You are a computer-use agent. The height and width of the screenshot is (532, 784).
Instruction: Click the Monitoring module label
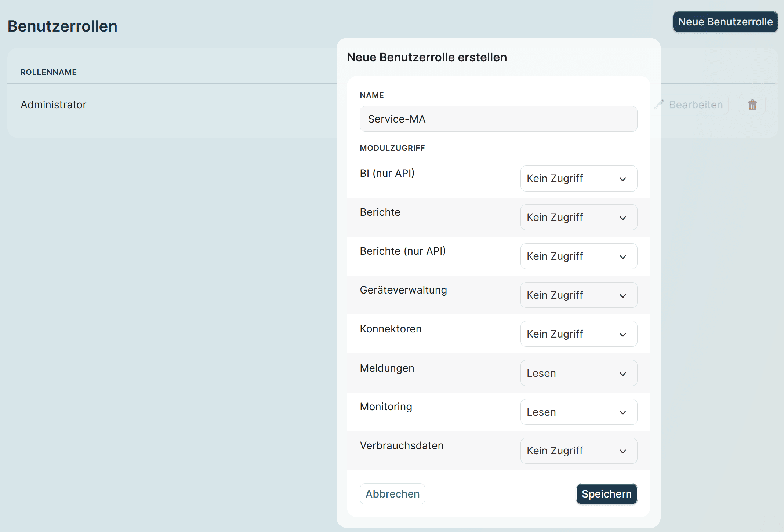[386, 407]
